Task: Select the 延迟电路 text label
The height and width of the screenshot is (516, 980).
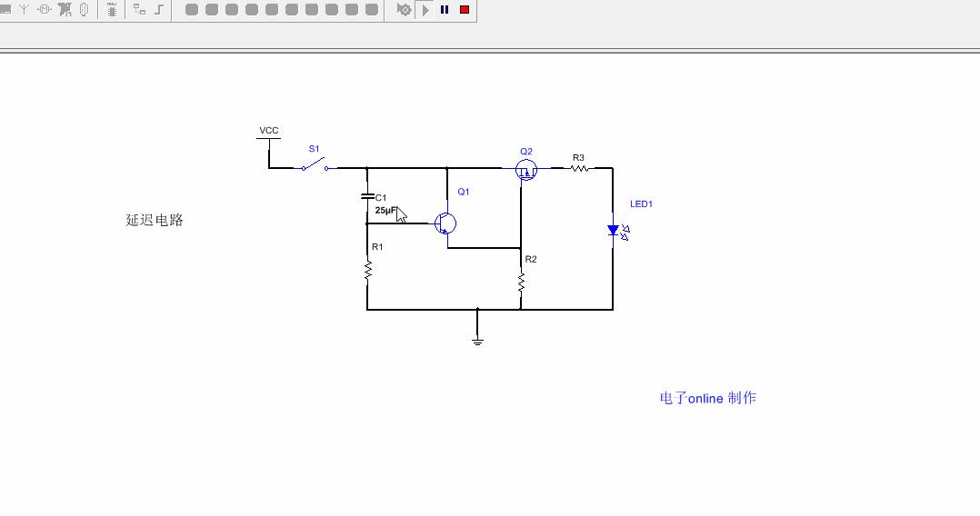Action: [x=155, y=220]
